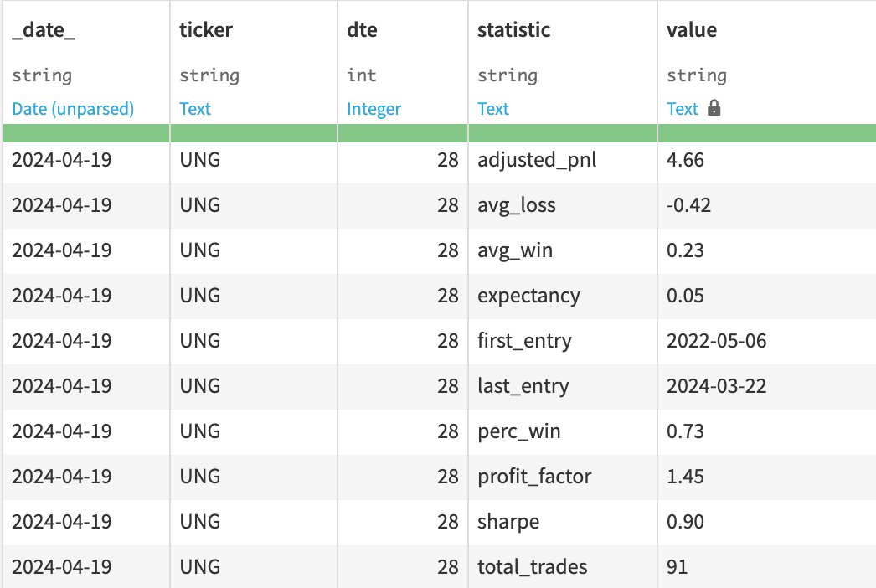
Task: Open the dte column header menu
Action: [362, 30]
